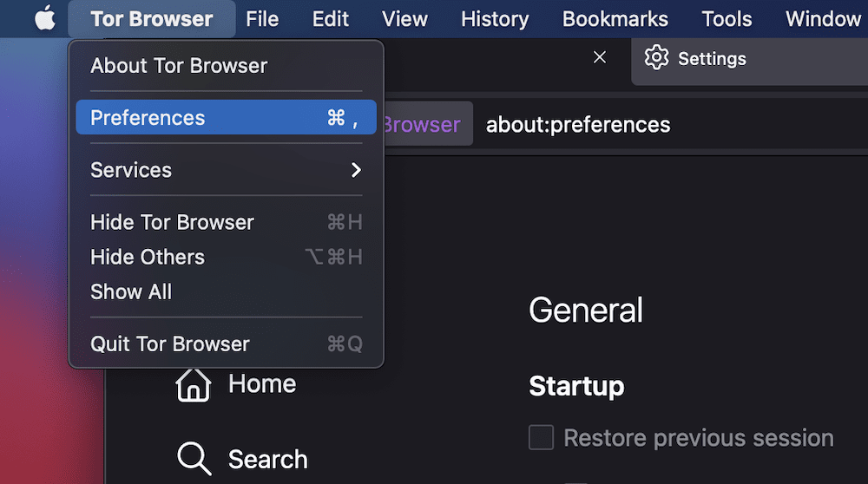Expand the Services submenu arrow

pyautogui.click(x=356, y=170)
